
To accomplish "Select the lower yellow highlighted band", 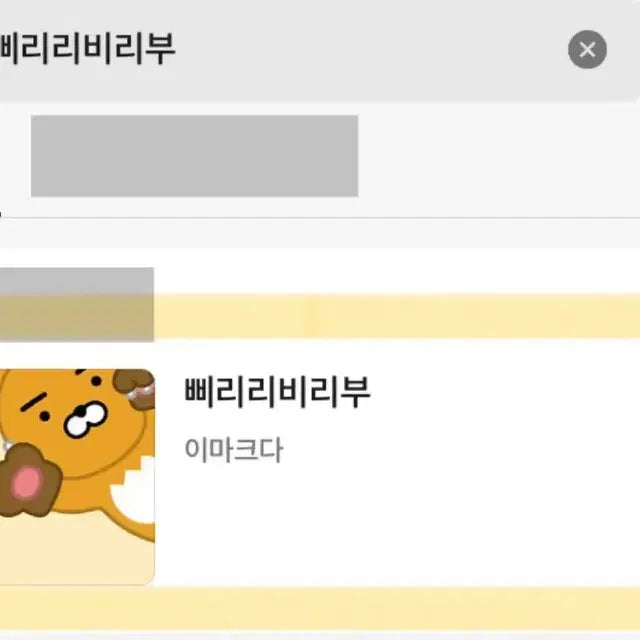I will 320,609.
